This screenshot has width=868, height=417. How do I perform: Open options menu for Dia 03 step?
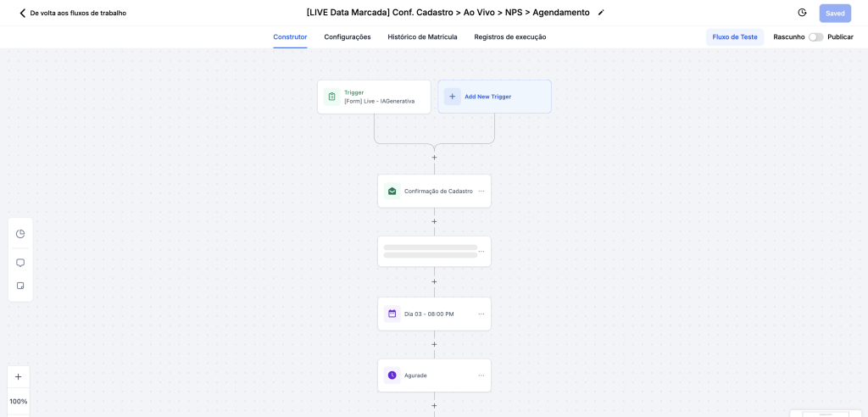tap(481, 314)
